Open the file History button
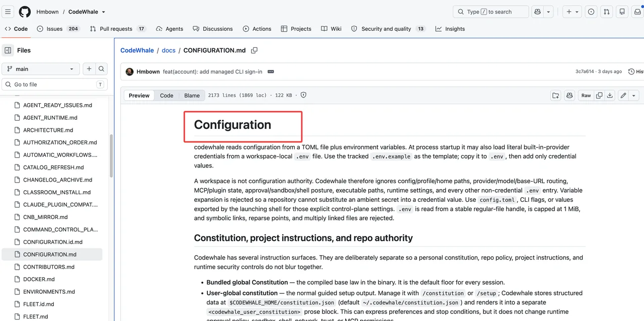644x321 pixels. [636, 71]
